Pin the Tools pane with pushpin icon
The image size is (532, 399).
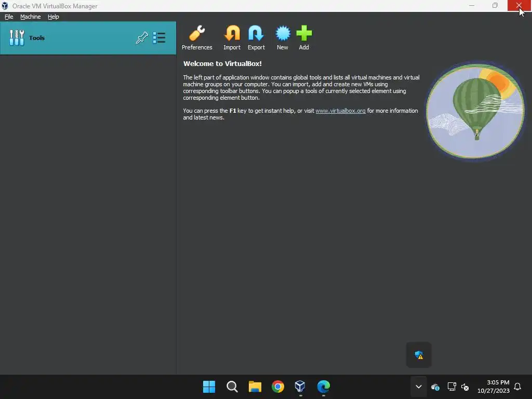coord(142,37)
